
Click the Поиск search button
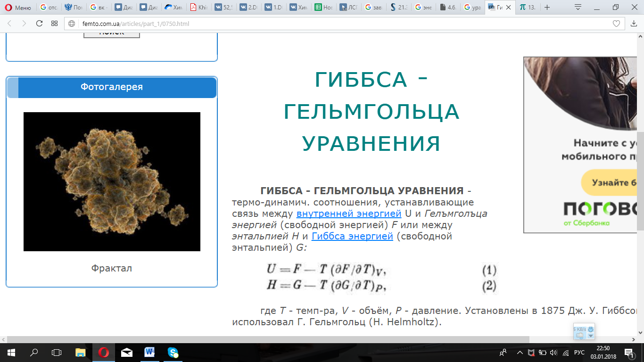112,34
